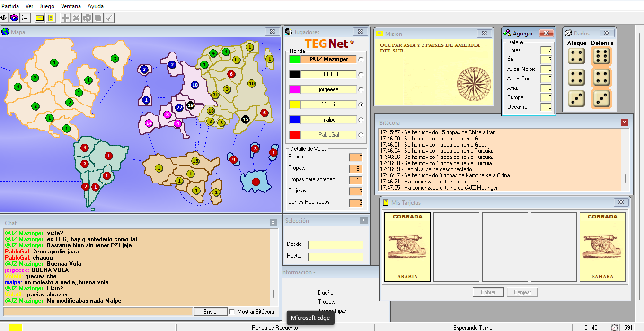
Task: Click the Cobrar button
Action: point(488,292)
